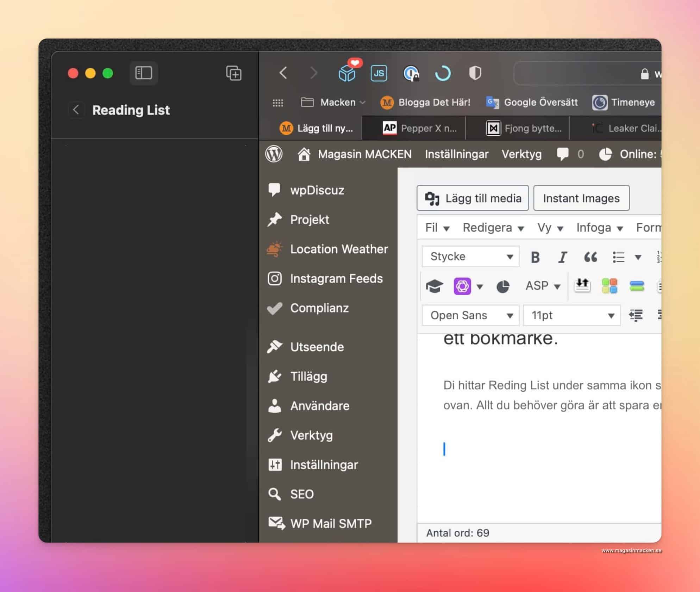
Task: Switch to the Pepper X tab
Action: (414, 128)
